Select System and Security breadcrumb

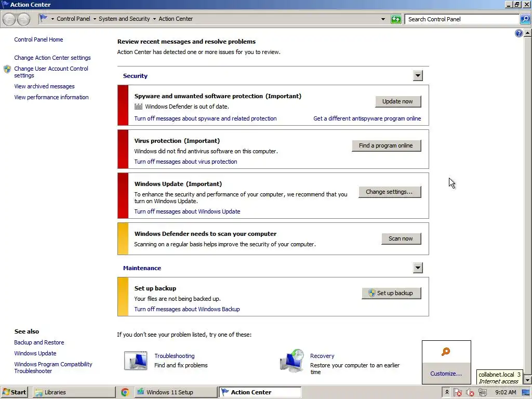(x=124, y=19)
